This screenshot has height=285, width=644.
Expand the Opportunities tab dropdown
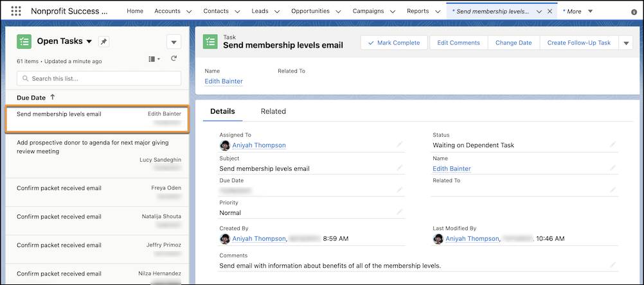pyautogui.click(x=339, y=12)
